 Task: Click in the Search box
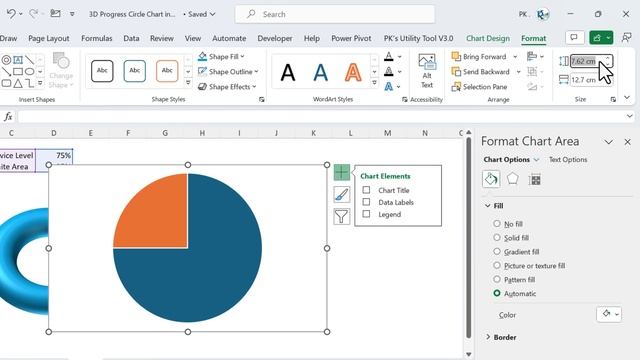click(335, 14)
